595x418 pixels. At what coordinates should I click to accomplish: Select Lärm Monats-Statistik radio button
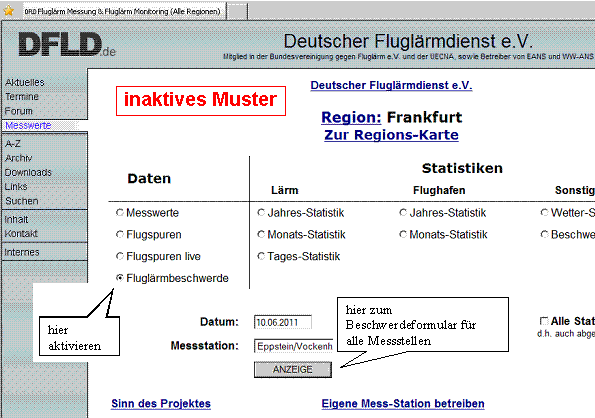click(x=261, y=235)
